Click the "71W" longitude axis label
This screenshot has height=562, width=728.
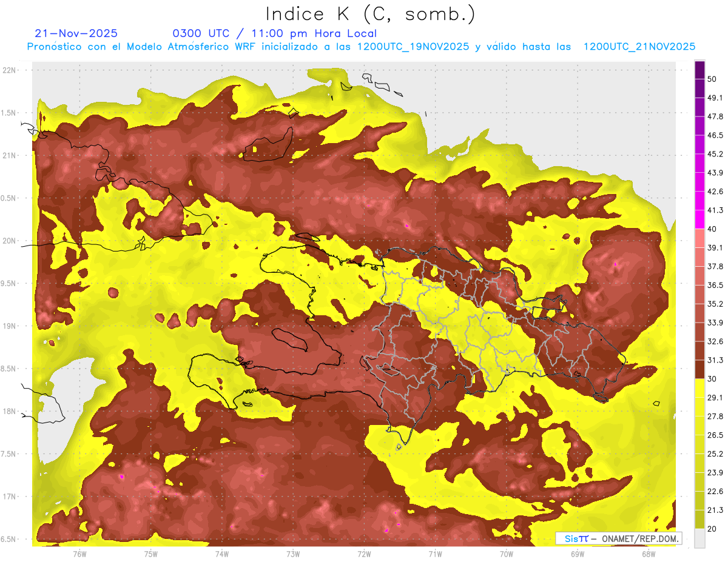(435, 554)
